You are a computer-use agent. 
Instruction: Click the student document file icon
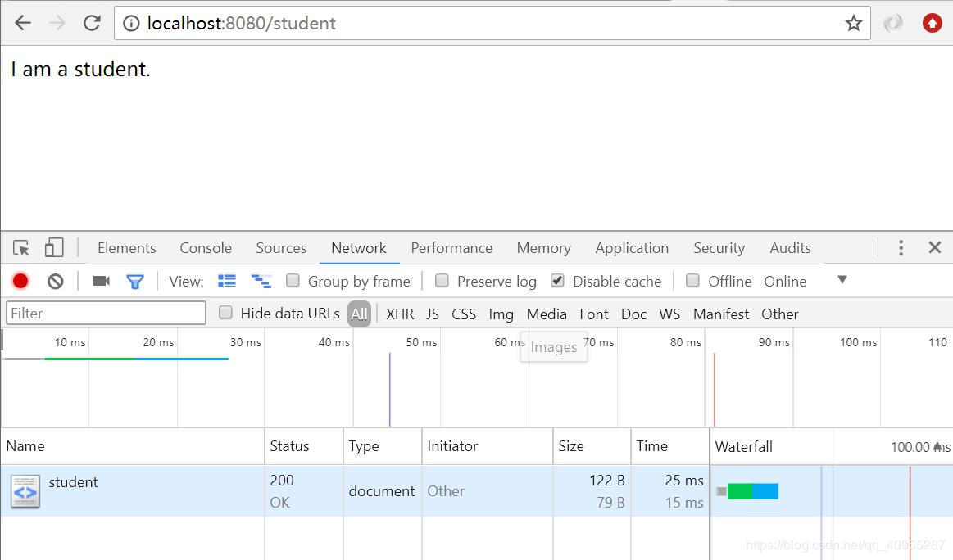click(25, 491)
